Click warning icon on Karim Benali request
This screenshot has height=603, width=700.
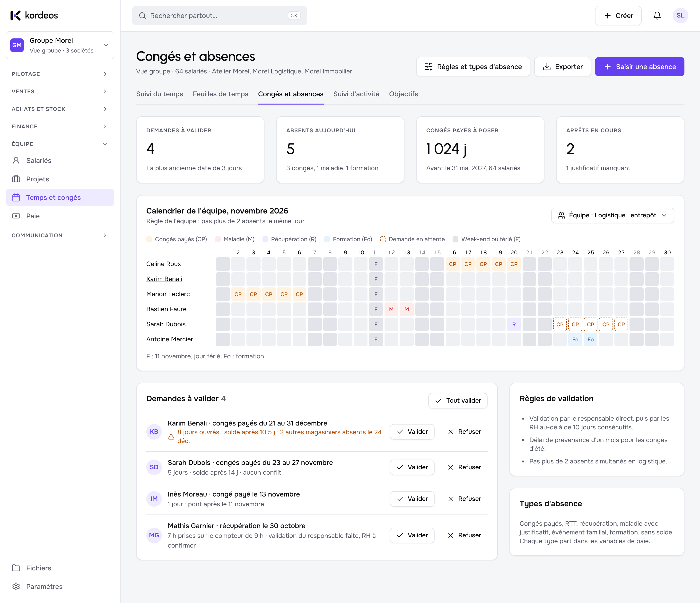click(171, 437)
